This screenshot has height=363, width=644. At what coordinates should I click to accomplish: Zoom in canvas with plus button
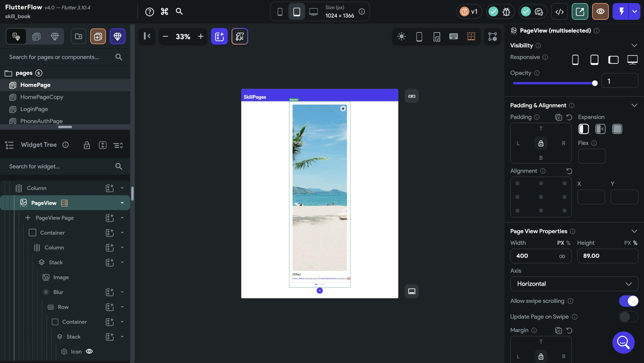point(200,36)
